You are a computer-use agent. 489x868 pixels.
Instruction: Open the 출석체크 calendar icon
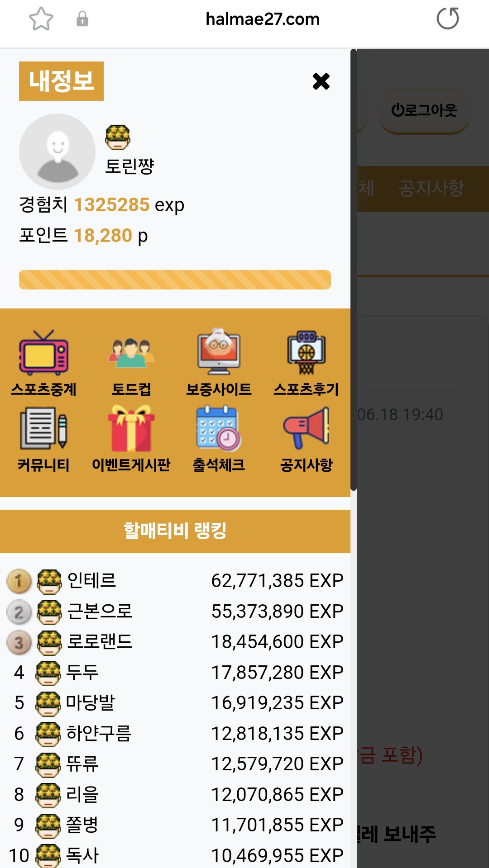[219, 428]
